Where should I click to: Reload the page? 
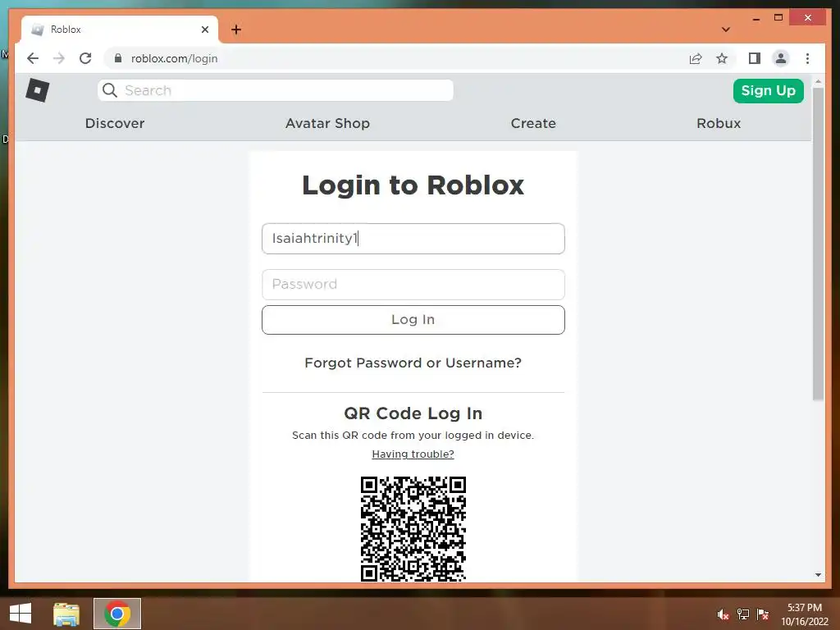tap(85, 58)
